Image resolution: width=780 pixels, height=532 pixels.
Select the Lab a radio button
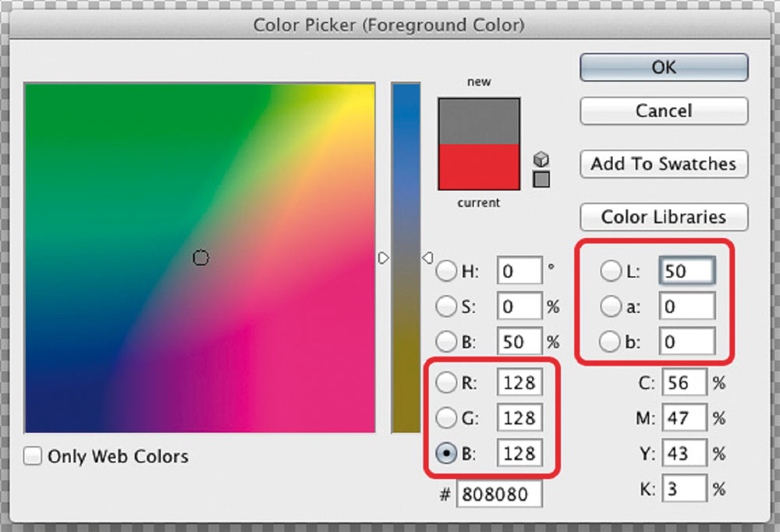tap(610, 307)
